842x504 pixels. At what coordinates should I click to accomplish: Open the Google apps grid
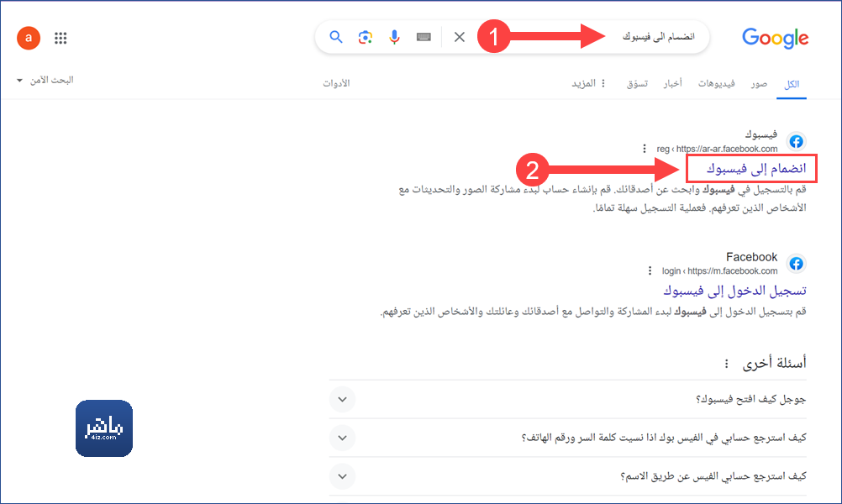coord(61,38)
